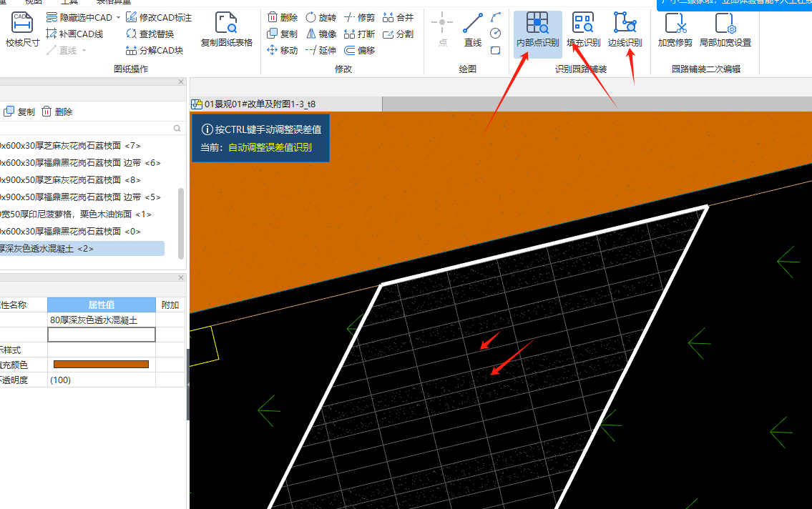Select list item 福鼎黑花岗石荔枝面 边带 <5>
The image size is (812, 509).
[83, 197]
